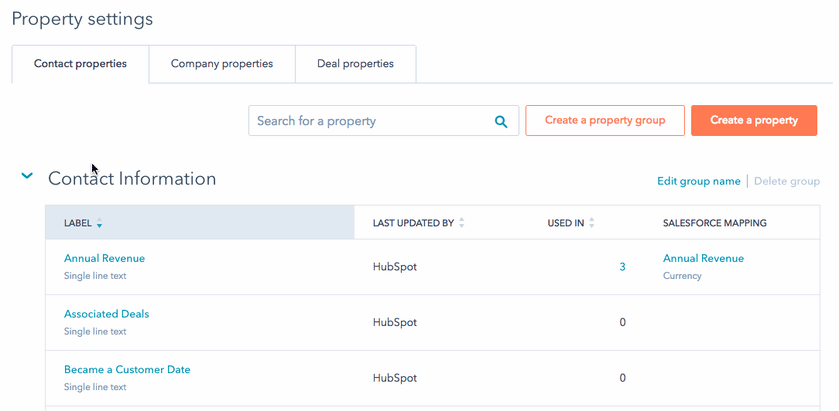This screenshot has width=839, height=411.
Task: Click the Used In count 3
Action: point(622,267)
